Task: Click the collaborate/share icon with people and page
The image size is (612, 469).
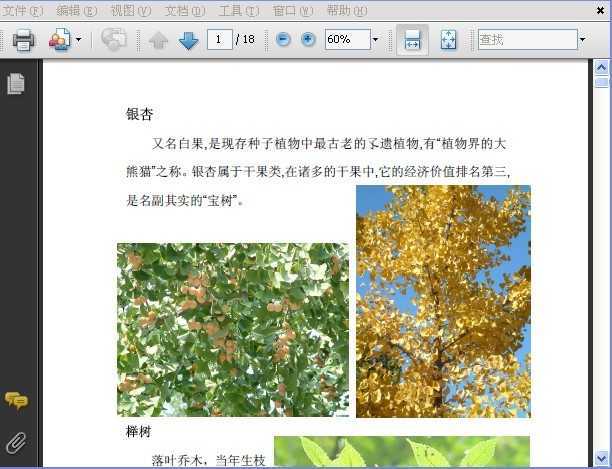Action: point(60,40)
